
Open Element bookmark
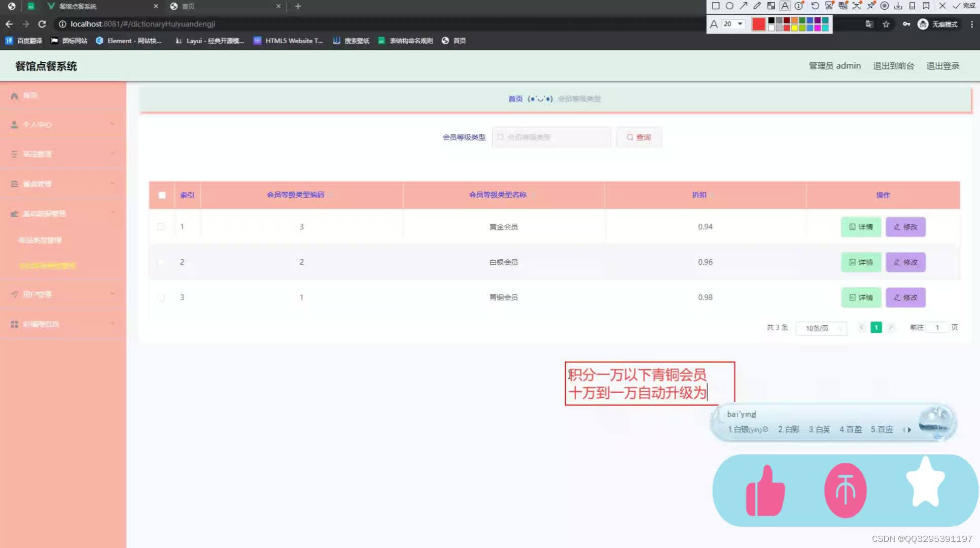pyautogui.click(x=129, y=41)
